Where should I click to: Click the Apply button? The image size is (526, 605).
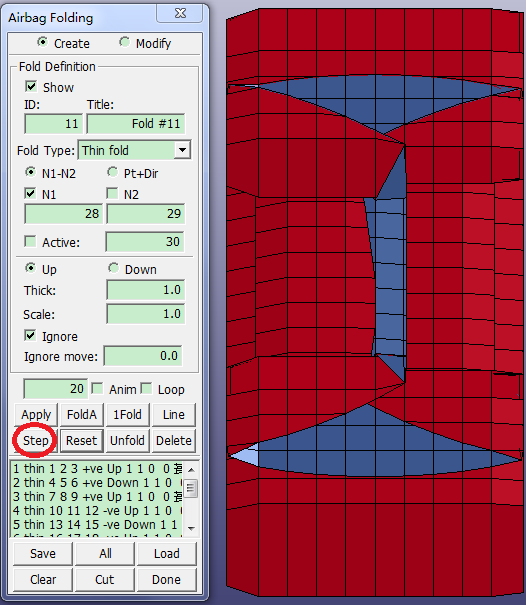coord(36,415)
